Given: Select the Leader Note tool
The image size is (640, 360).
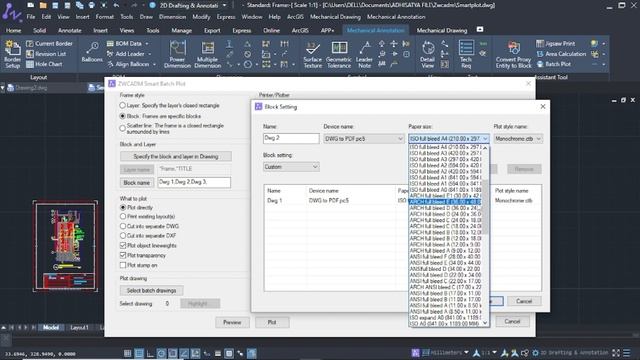Looking at the screenshot, I should click(364, 54).
